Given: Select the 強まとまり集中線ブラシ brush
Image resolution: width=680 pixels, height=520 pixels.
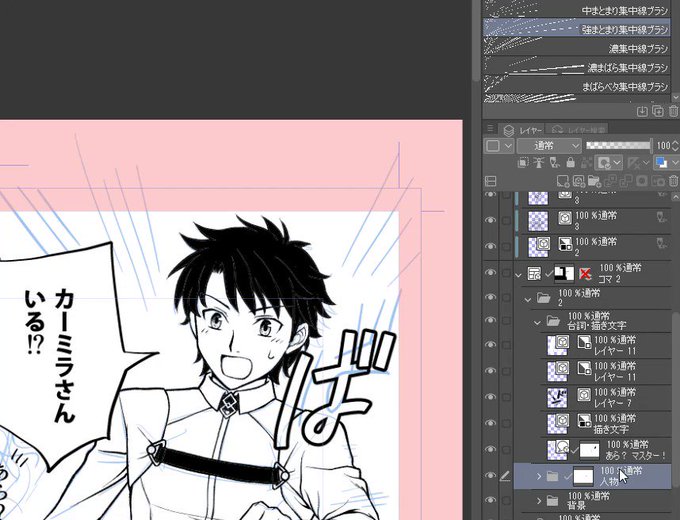Looking at the screenshot, I should pyautogui.click(x=576, y=29).
